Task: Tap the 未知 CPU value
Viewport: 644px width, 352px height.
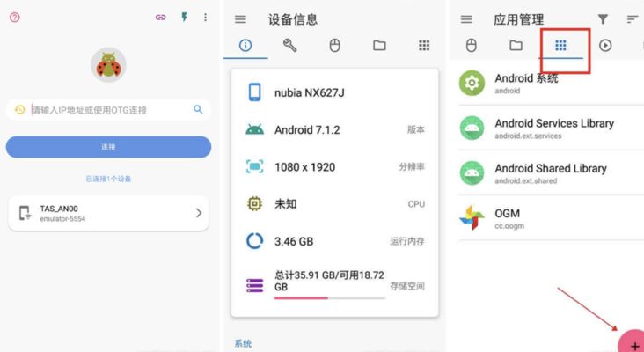Action: (286, 204)
